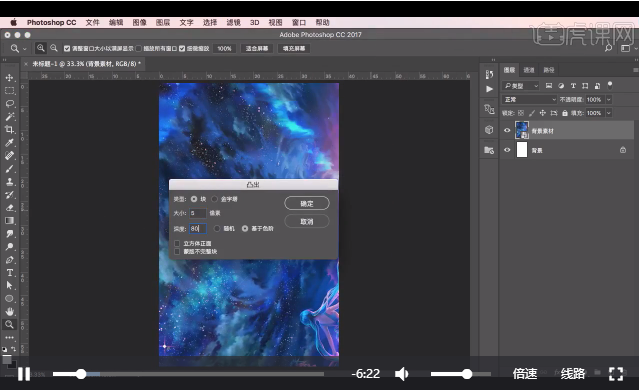639x390 pixels.
Task: Select the Hand tool
Action: [9, 311]
